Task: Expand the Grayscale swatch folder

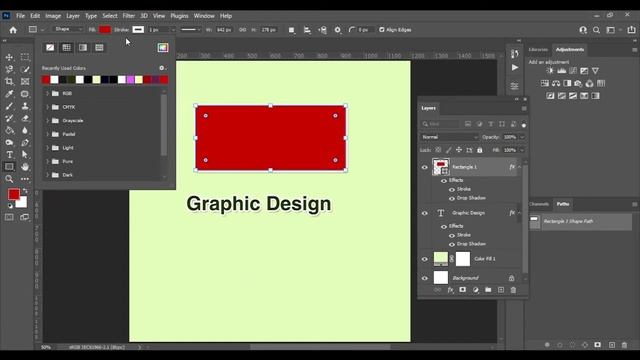Action: 47,120
